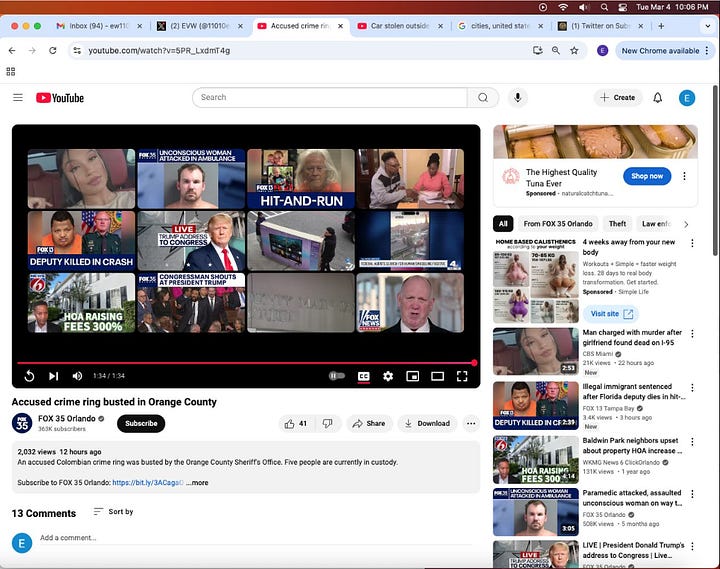Open DEPUTY KILLED IN CRASH endscreen thumbnail

pos(81,241)
